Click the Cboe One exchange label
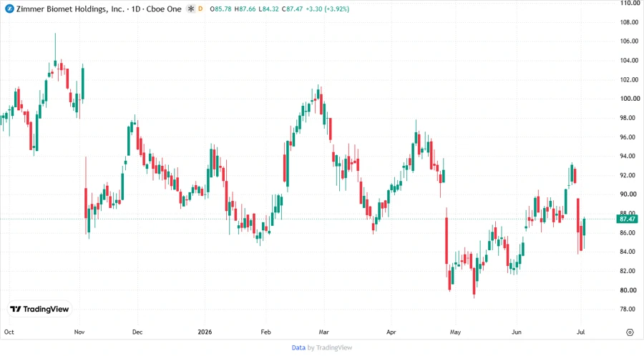 pyautogui.click(x=164, y=9)
